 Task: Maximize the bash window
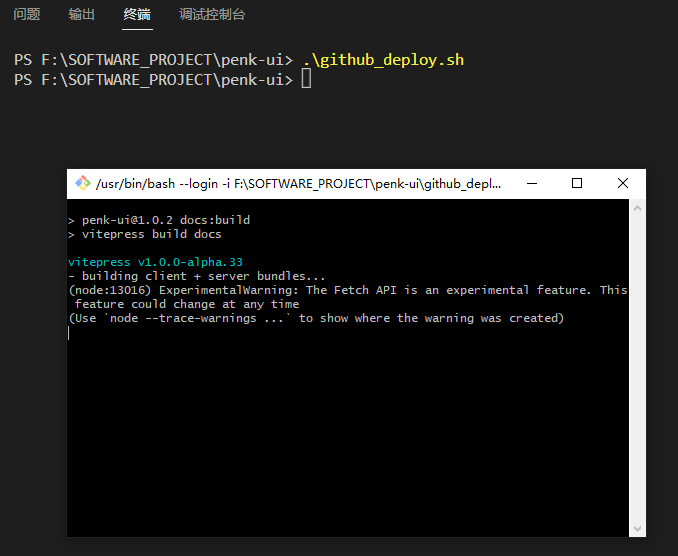coord(577,183)
